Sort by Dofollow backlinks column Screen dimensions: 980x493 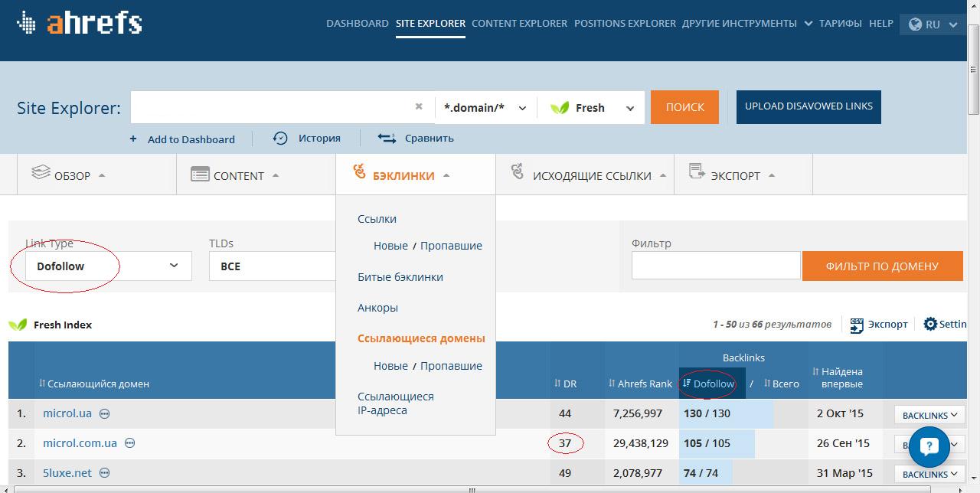(708, 384)
